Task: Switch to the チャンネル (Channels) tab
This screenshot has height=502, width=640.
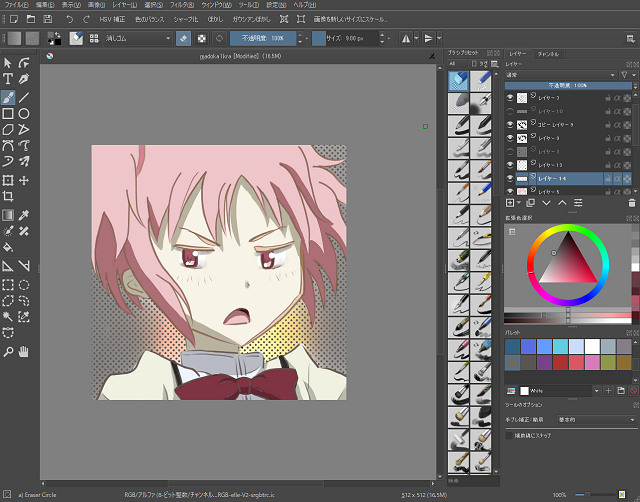Action: (x=549, y=52)
